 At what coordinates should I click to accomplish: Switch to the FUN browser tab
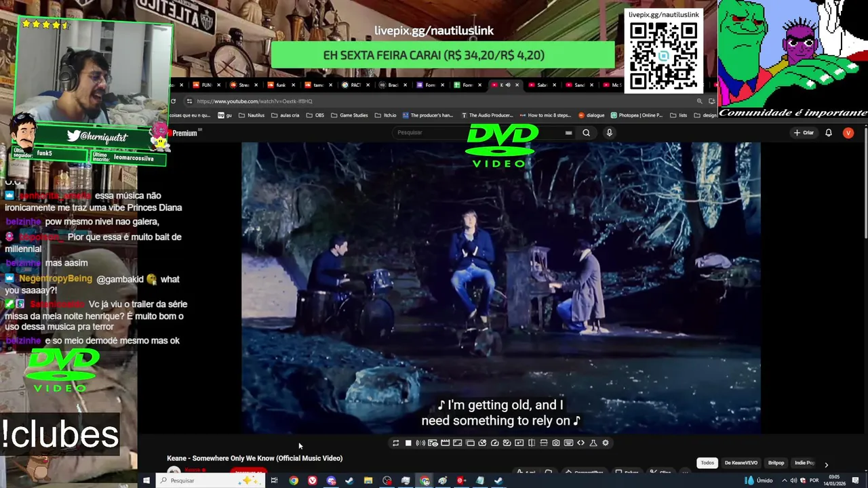coord(202,85)
